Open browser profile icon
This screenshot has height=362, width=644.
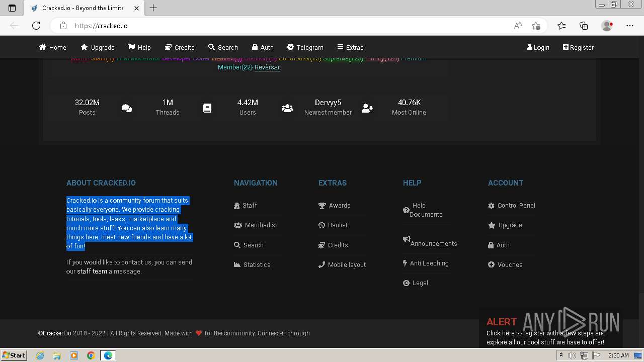(607, 26)
